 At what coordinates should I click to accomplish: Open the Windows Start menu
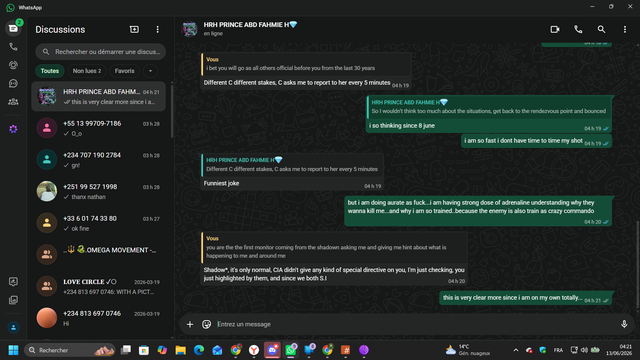pos(13,350)
